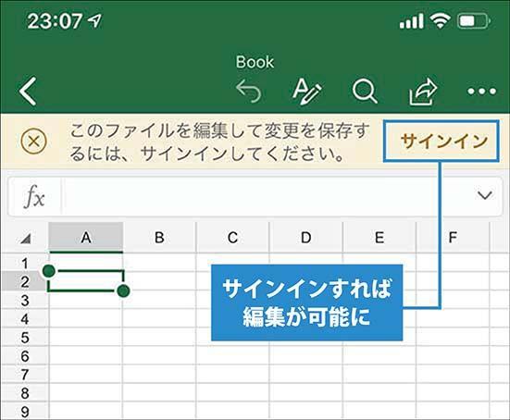This screenshot has width=510, height=420.
Task: Open the text editing pencil tool
Action: point(306,92)
